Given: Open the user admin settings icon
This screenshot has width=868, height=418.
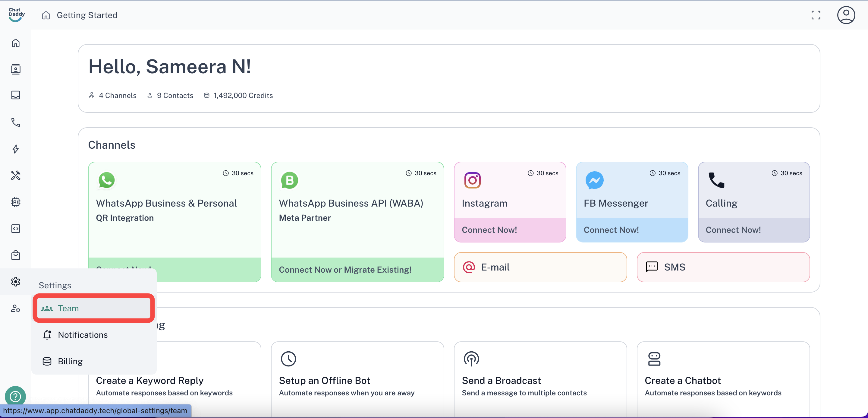Looking at the screenshot, I should tap(15, 309).
